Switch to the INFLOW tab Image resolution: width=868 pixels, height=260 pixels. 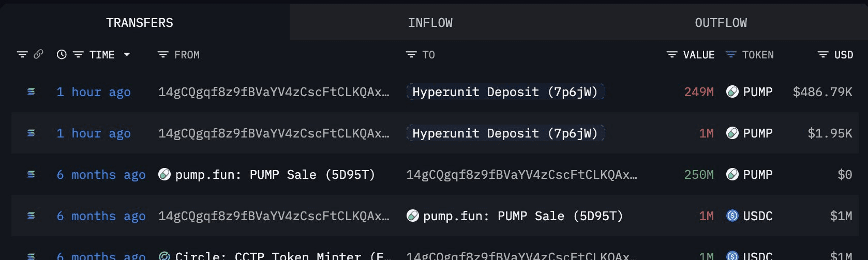click(430, 23)
